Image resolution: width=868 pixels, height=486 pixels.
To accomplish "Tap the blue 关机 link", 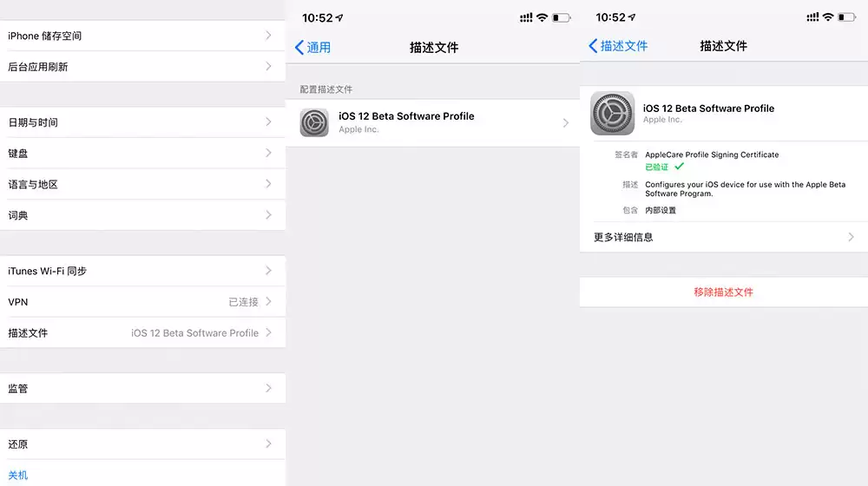I will (17, 475).
